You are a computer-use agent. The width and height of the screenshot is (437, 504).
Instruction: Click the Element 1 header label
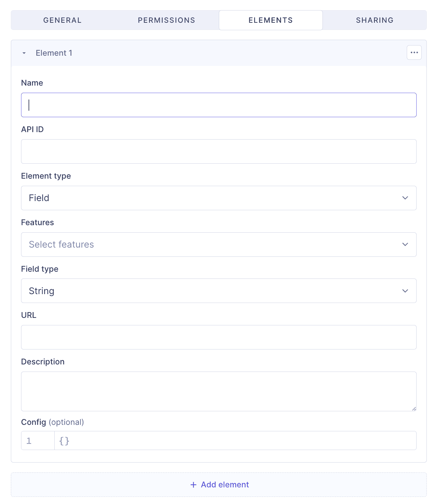coord(54,53)
